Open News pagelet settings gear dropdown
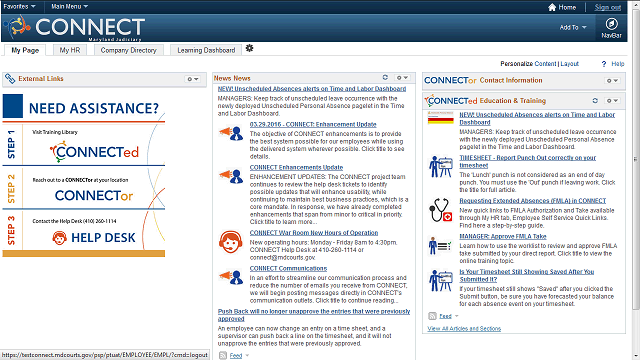640x360 pixels. 402,78
